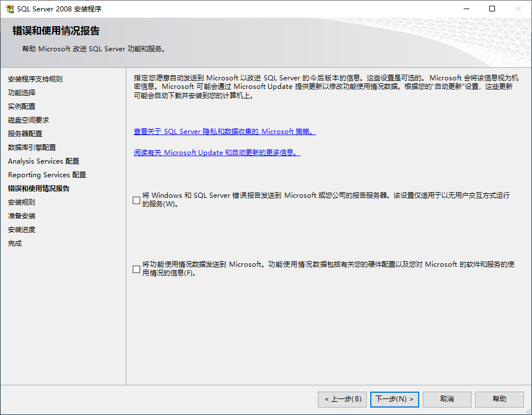Image resolution: width=532 pixels, height=415 pixels.
Task: Click the 帮助 Microsoft 改进 subtitle text
Action: (95, 49)
